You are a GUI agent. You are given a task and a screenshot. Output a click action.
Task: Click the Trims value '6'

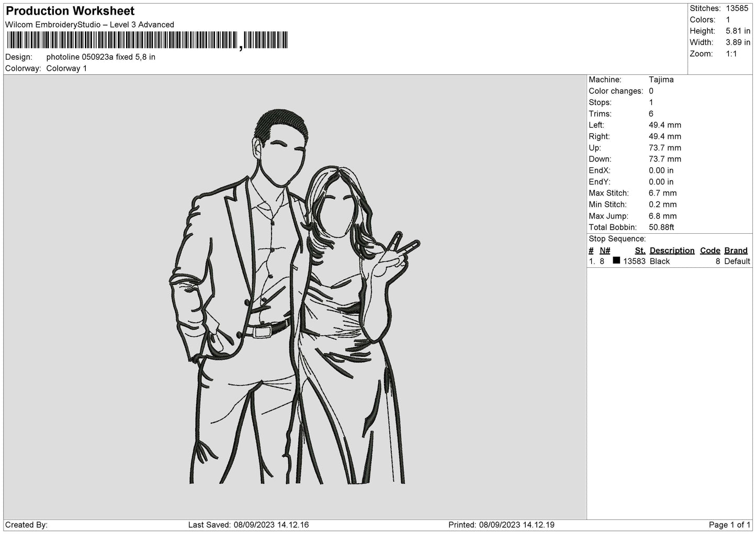click(x=651, y=113)
